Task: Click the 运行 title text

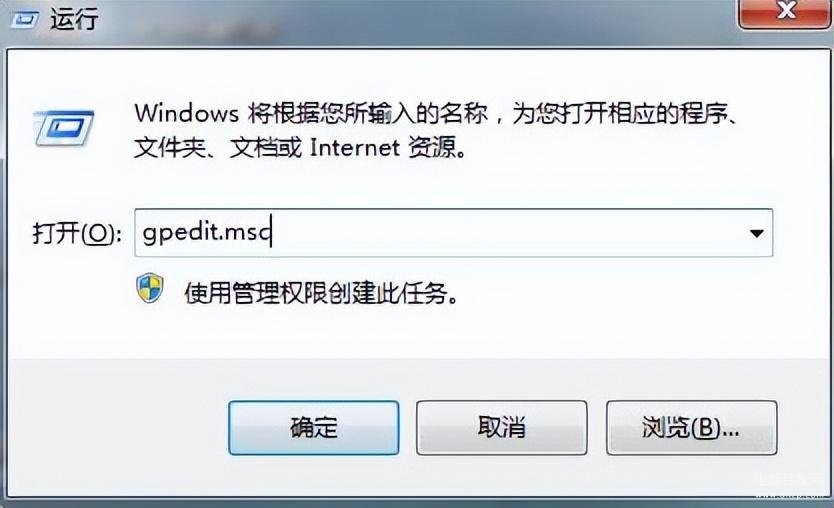Action: [x=74, y=19]
